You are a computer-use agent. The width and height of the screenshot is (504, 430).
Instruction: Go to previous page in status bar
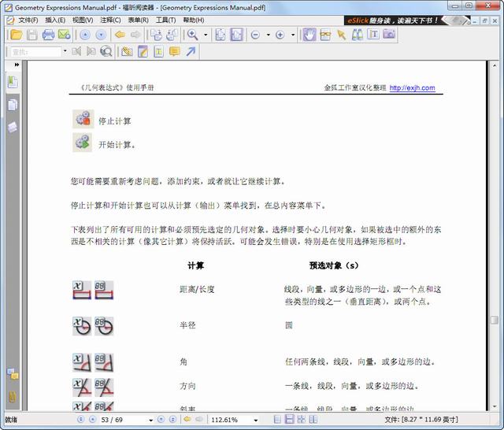(x=93, y=420)
